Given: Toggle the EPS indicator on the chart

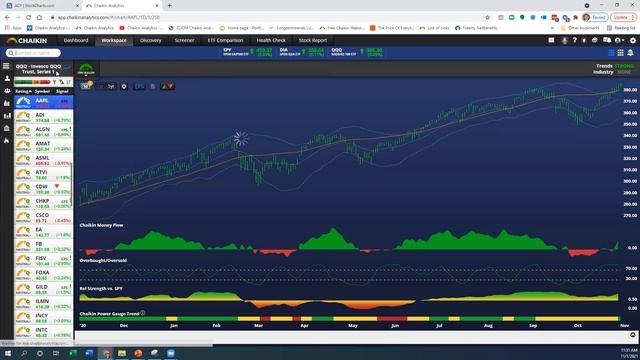Looking at the screenshot, I should pyautogui.click(x=139, y=86).
